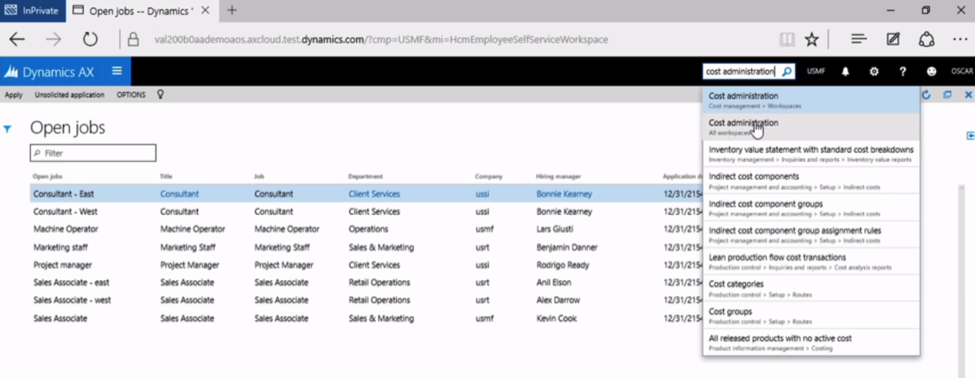Select Inventory value statement with standard cost breakdowns

point(811,153)
